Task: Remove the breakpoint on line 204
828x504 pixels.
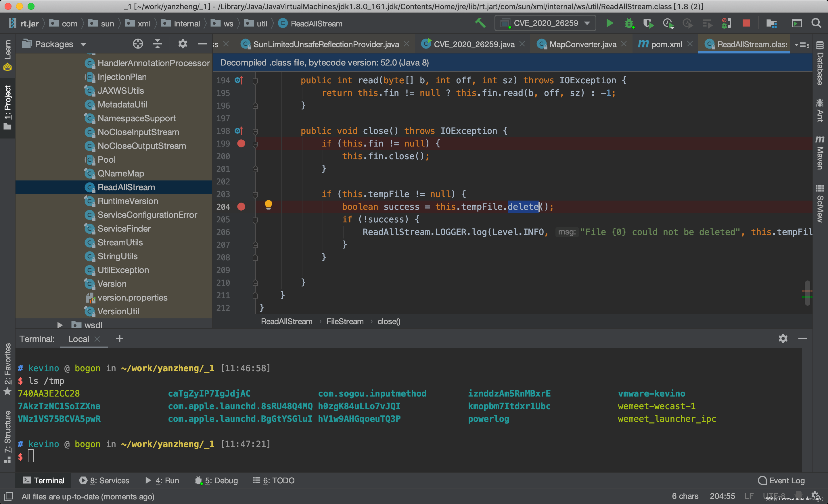Action: [241, 207]
